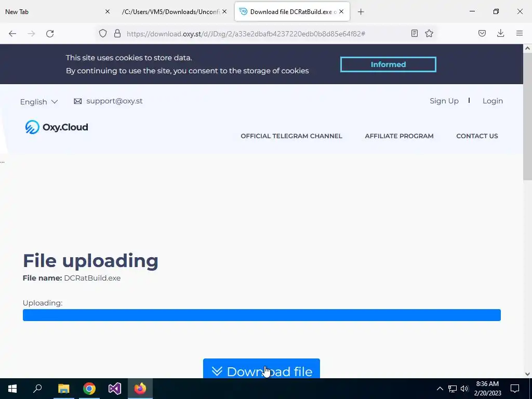Go back with the browser back arrow

coord(12,33)
